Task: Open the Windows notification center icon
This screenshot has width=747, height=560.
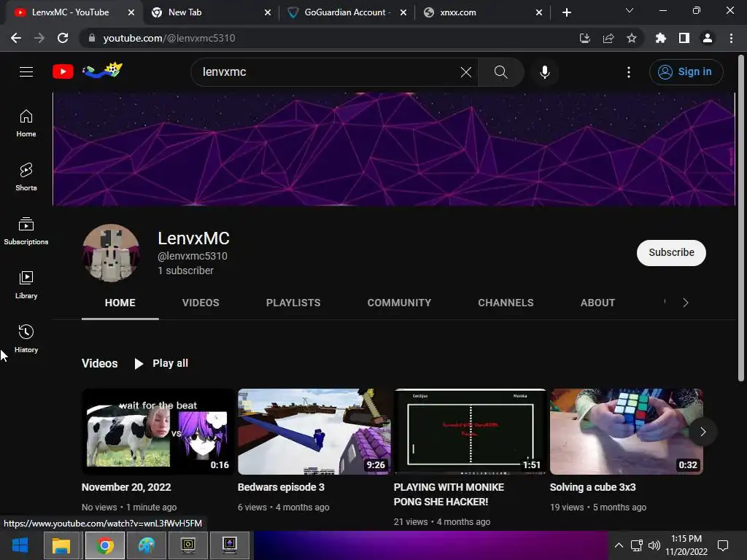Action: [x=723, y=545]
